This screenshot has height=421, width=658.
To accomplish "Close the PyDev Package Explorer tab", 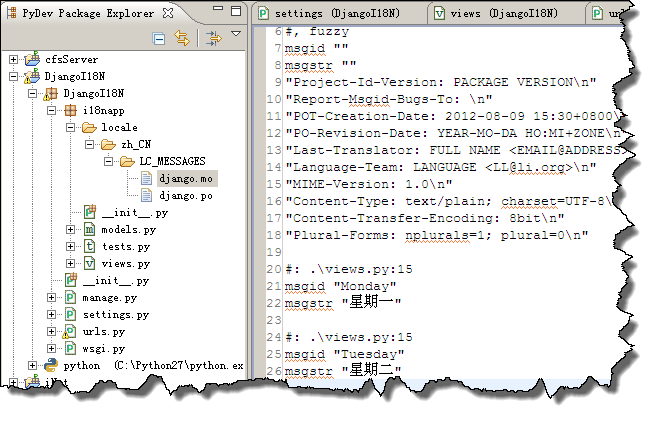I will click(168, 13).
